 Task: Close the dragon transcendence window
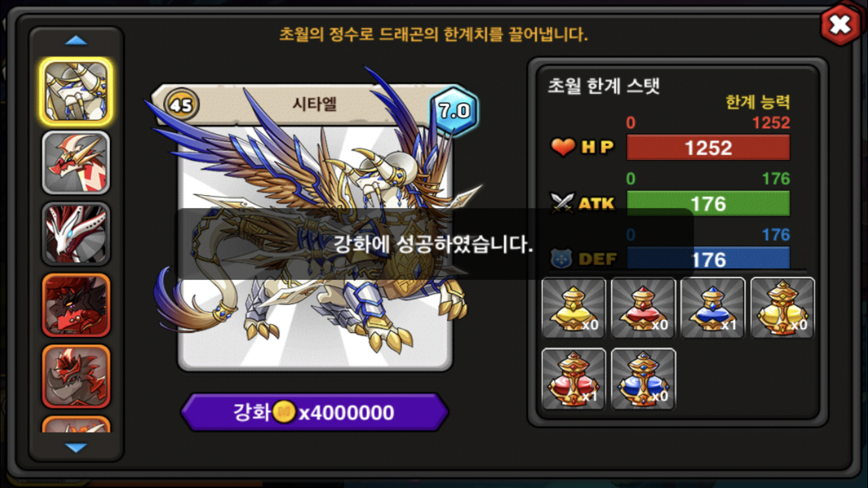[x=840, y=25]
